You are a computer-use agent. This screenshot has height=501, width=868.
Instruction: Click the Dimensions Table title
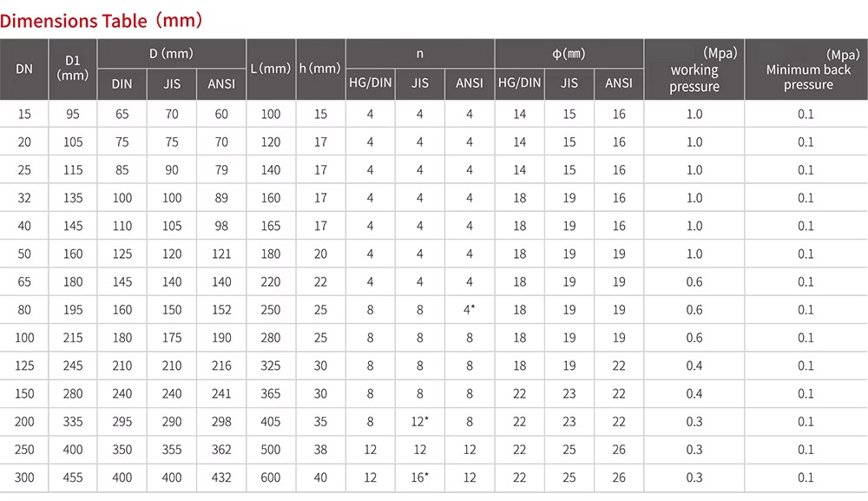coord(102,18)
